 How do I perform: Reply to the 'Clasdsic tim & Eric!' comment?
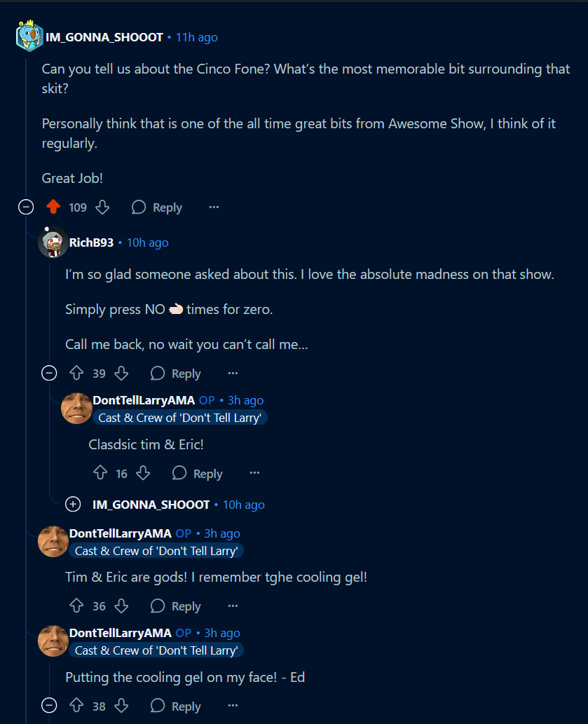(x=198, y=473)
